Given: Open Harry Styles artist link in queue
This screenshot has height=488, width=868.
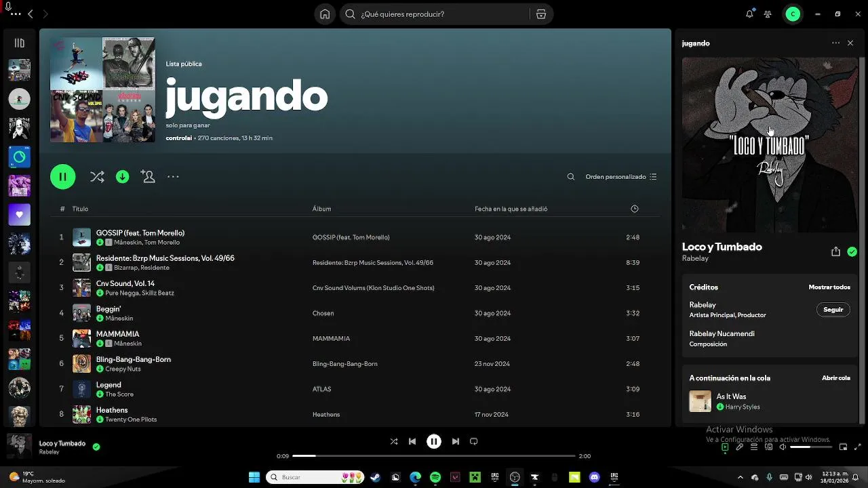Looking at the screenshot, I should point(743,407).
